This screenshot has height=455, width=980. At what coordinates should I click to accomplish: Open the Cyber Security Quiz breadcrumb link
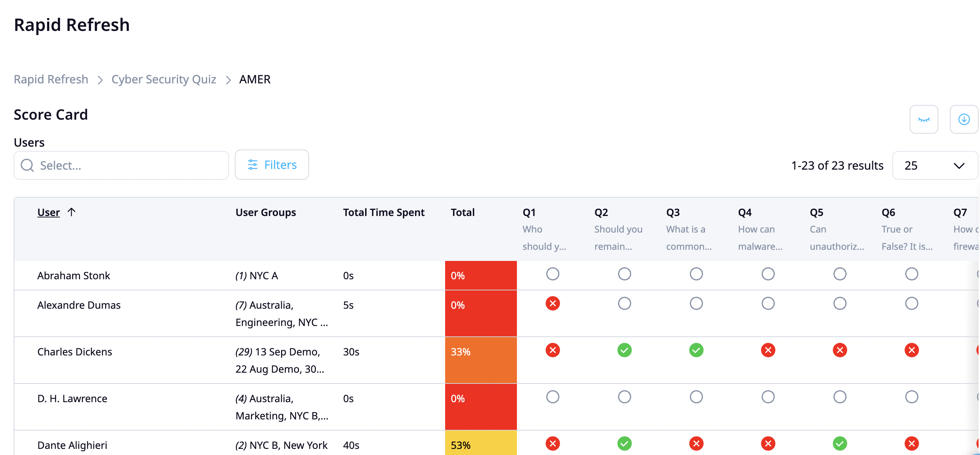point(164,79)
